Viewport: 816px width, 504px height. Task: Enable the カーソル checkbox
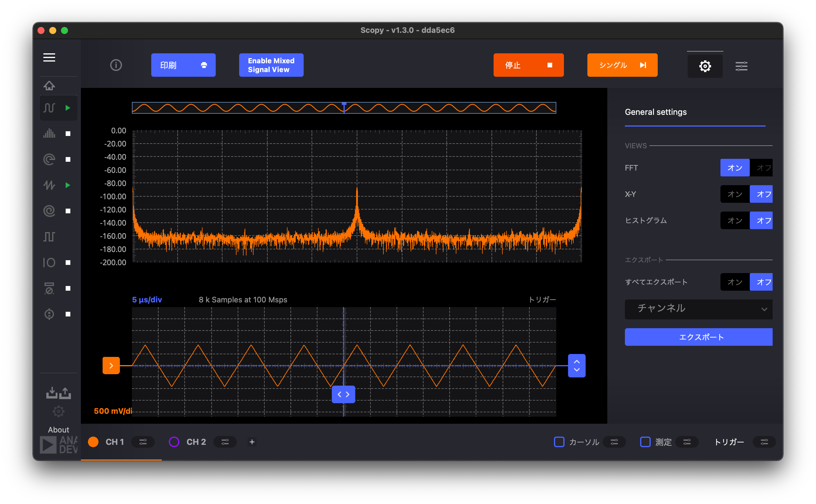[559, 442]
